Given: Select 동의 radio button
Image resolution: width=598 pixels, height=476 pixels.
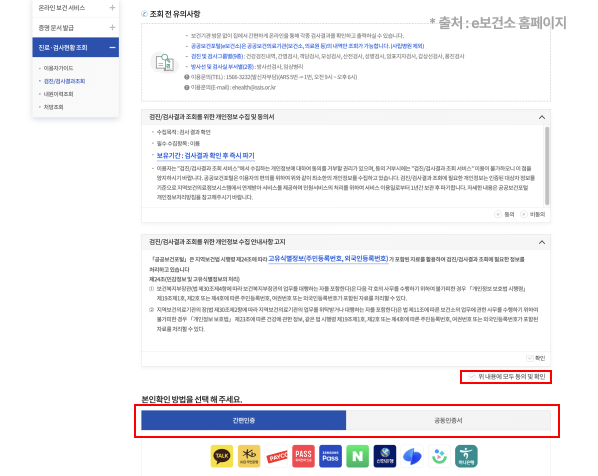Looking at the screenshot, I should pyautogui.click(x=498, y=214).
